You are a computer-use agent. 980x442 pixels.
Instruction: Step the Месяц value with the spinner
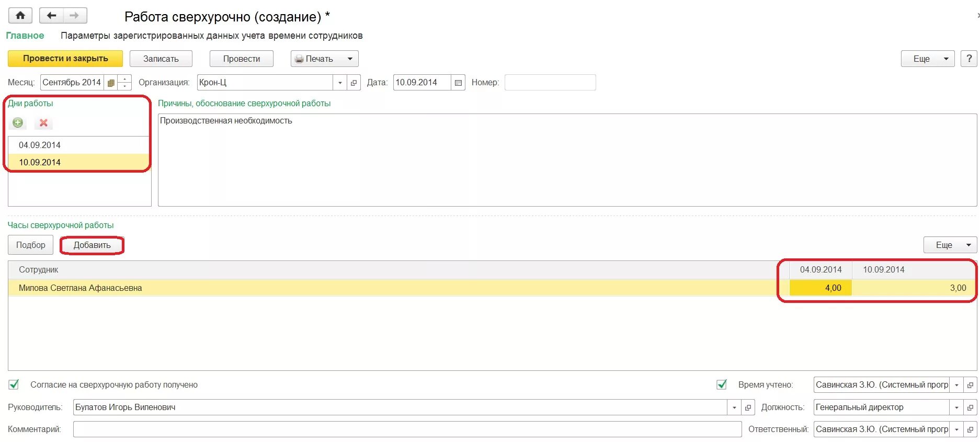click(124, 83)
